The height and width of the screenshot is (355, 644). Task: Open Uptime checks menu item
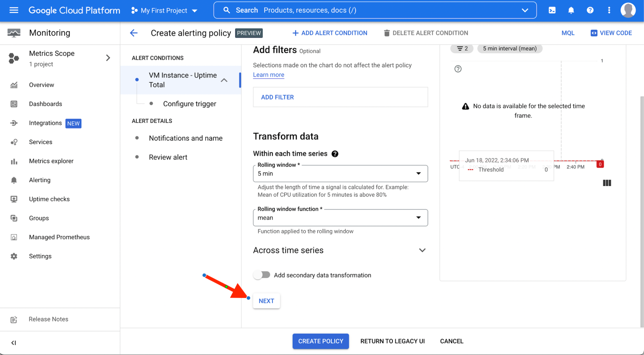[49, 199]
